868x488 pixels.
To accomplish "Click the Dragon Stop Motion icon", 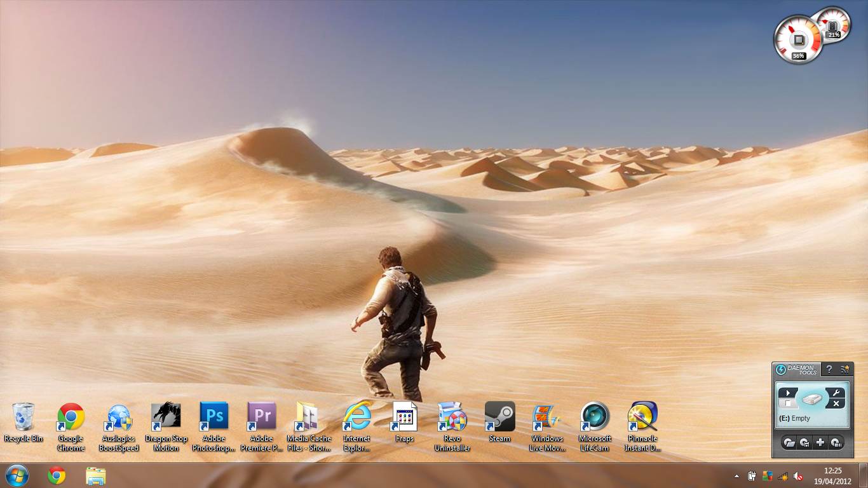I will 166,417.
